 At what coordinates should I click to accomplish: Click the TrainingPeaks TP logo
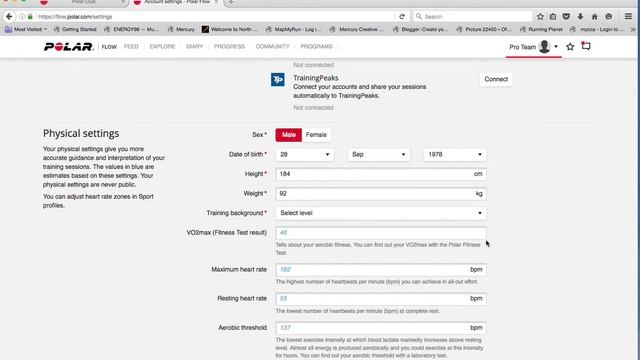click(x=278, y=80)
